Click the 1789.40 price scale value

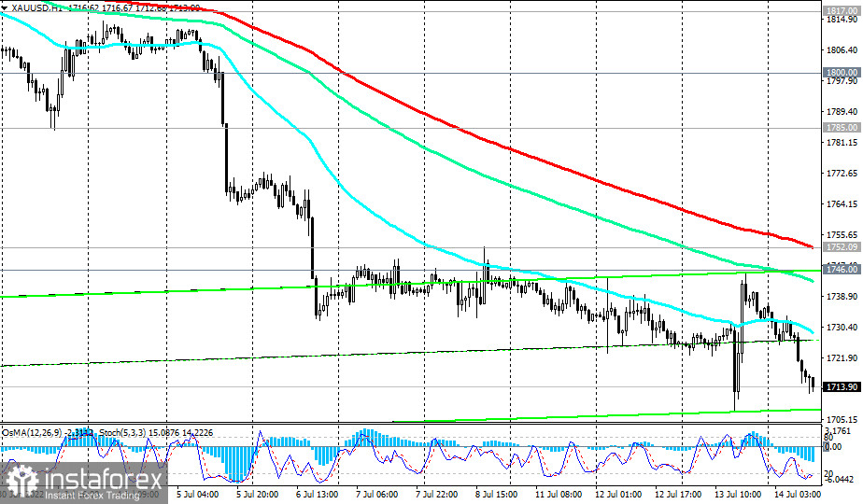click(842, 112)
